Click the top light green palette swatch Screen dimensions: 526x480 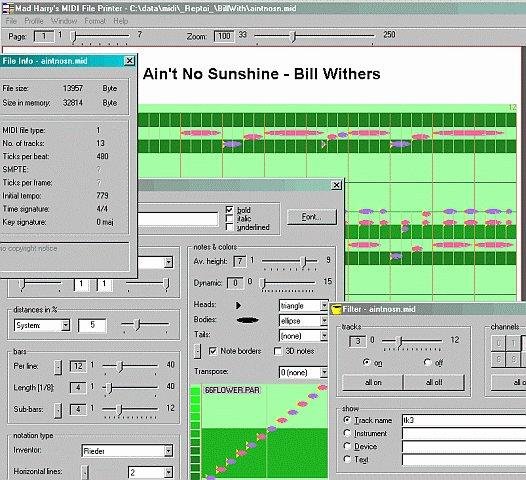click(x=195, y=392)
